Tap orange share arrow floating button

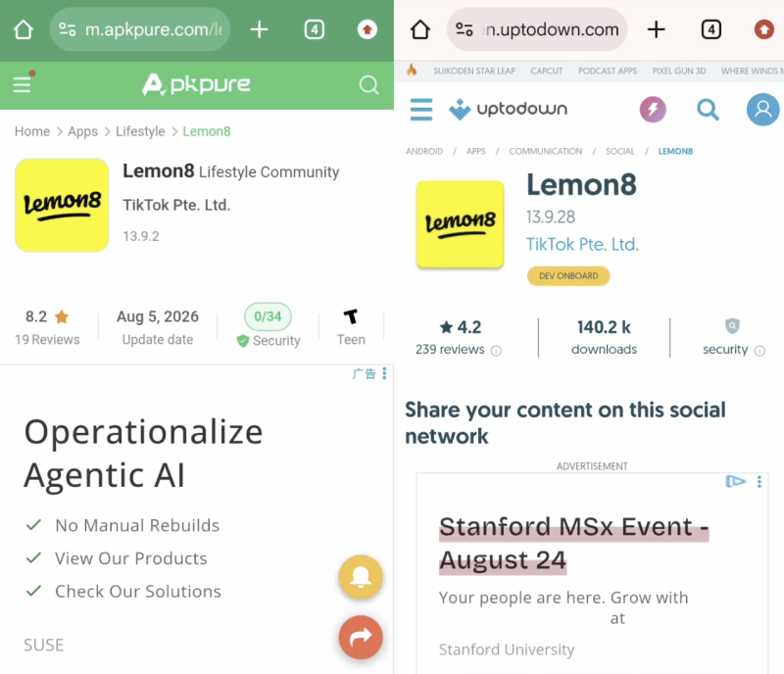click(361, 637)
